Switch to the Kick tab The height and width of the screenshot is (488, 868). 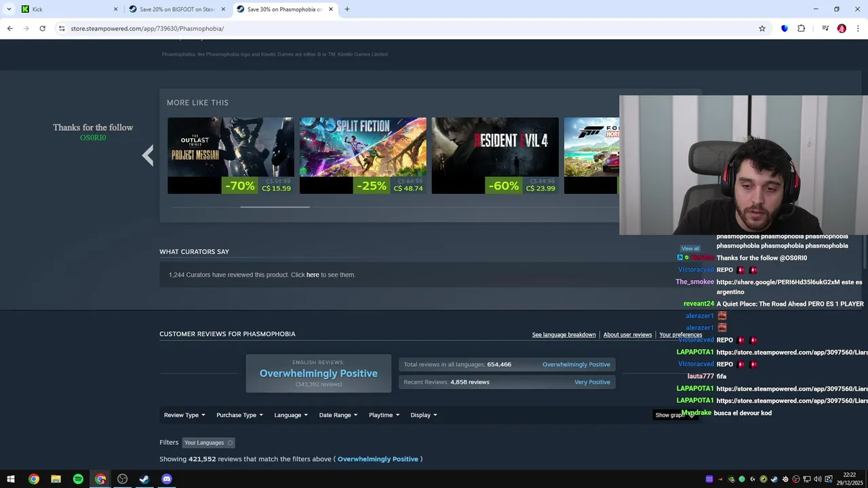(x=69, y=9)
